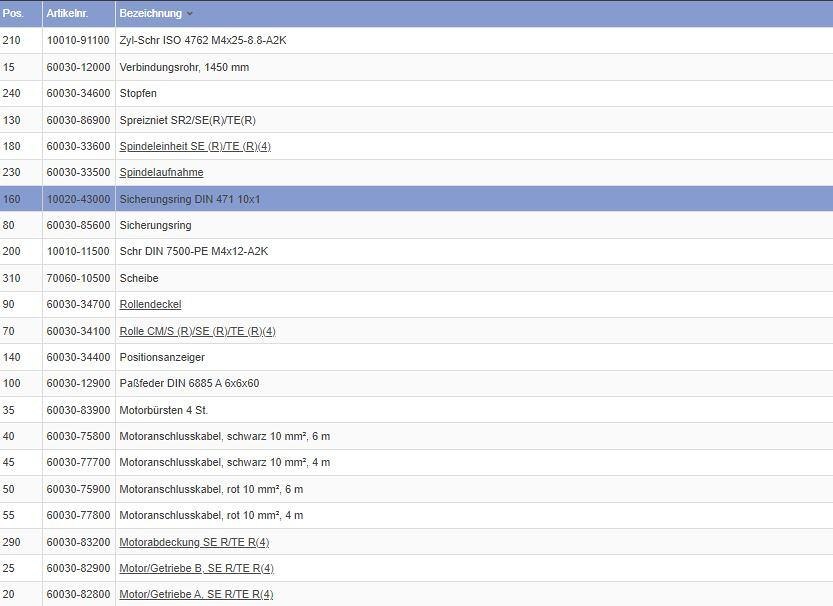Follow the Rollendeckel link
Image resolution: width=833 pixels, height=606 pixels.
pos(150,304)
